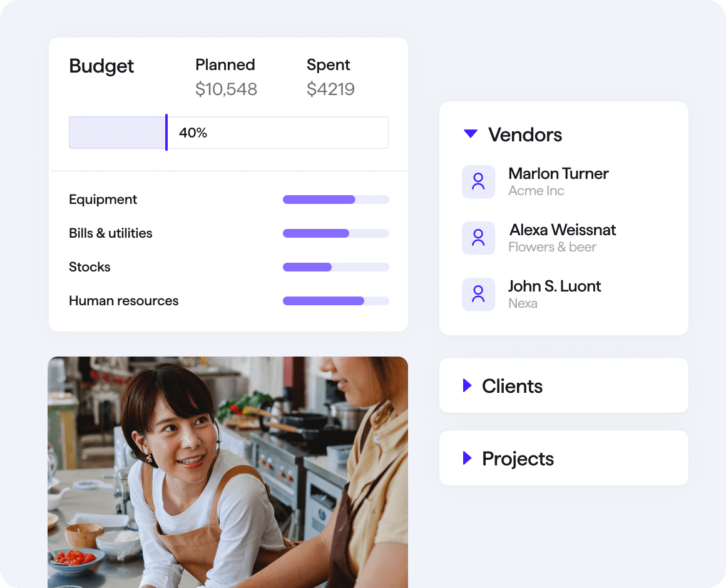Click the kitchen photo thumbnail
The width and height of the screenshot is (726, 588).
pos(228,472)
